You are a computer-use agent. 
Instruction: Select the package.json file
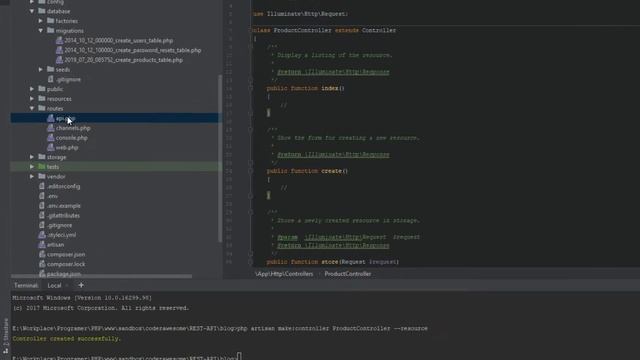pos(64,274)
